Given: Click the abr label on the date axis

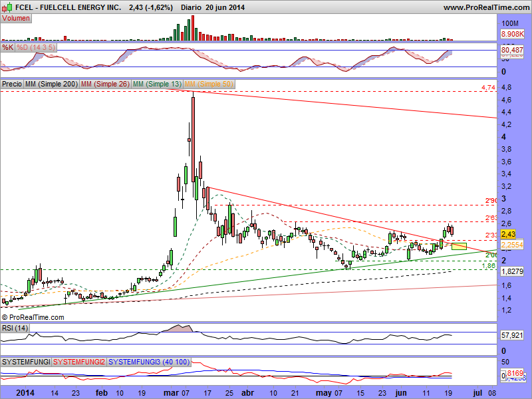Looking at the screenshot, I should (x=247, y=393).
